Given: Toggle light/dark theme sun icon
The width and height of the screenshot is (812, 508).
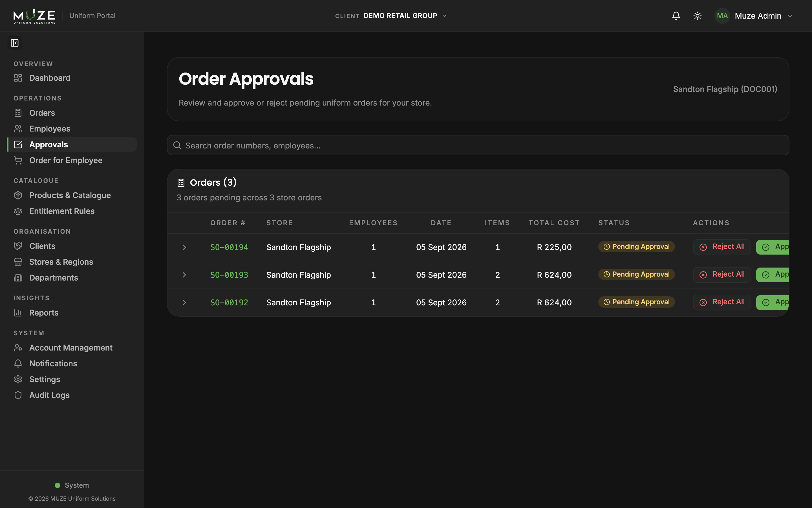Looking at the screenshot, I should [697, 16].
